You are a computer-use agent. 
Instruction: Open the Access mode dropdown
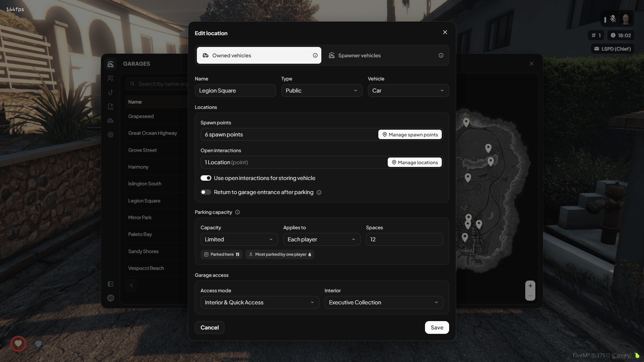(260, 302)
